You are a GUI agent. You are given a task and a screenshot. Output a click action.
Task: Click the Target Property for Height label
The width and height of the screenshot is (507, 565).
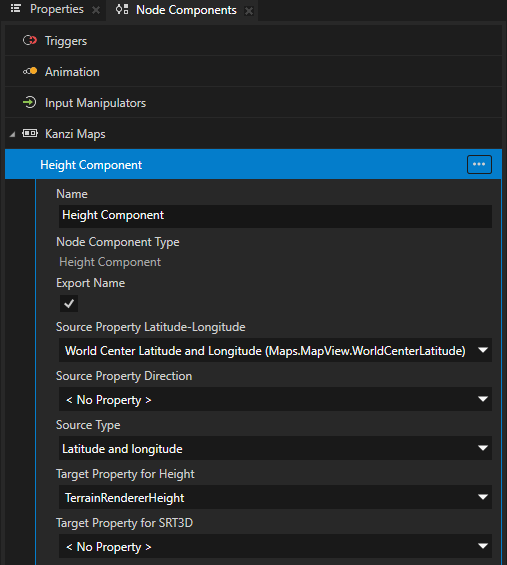[x=125, y=474]
